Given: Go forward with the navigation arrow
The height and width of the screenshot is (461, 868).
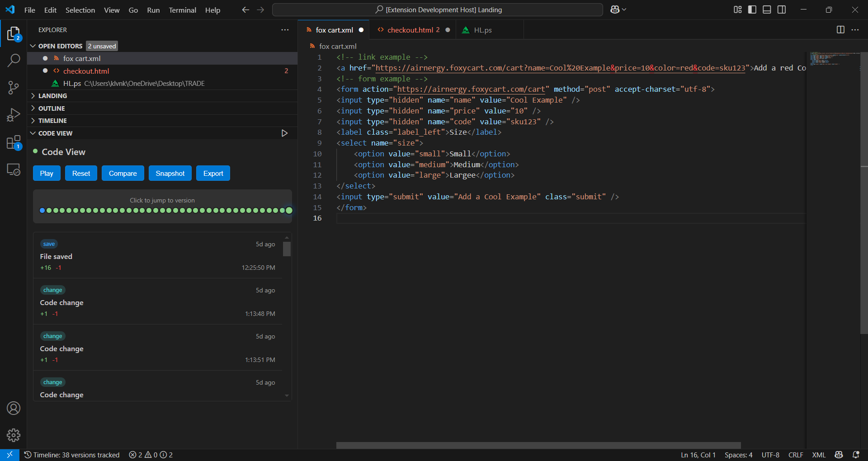Looking at the screenshot, I should 260,9.
